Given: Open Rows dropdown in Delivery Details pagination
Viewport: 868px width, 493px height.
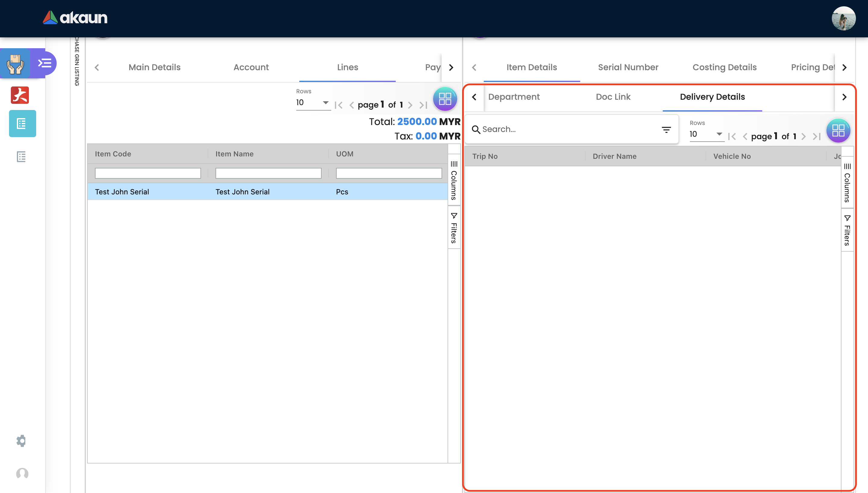Looking at the screenshot, I should pyautogui.click(x=706, y=134).
